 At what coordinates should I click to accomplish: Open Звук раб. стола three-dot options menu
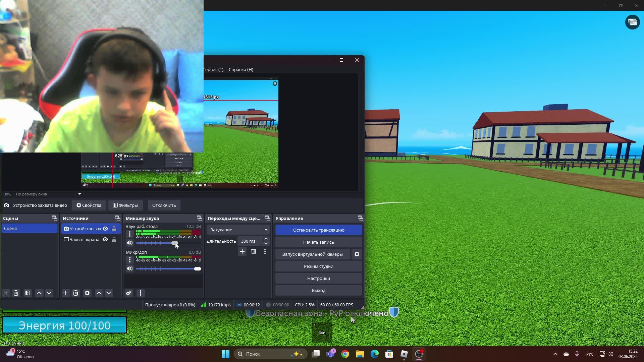130,234
